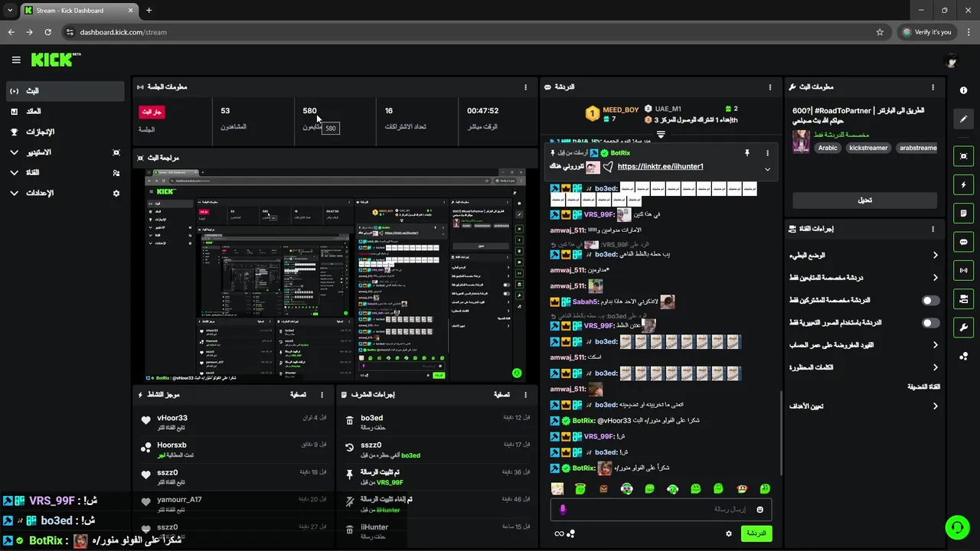
Task: Click the focus frame icon in right sidebar
Action: pos(963,155)
